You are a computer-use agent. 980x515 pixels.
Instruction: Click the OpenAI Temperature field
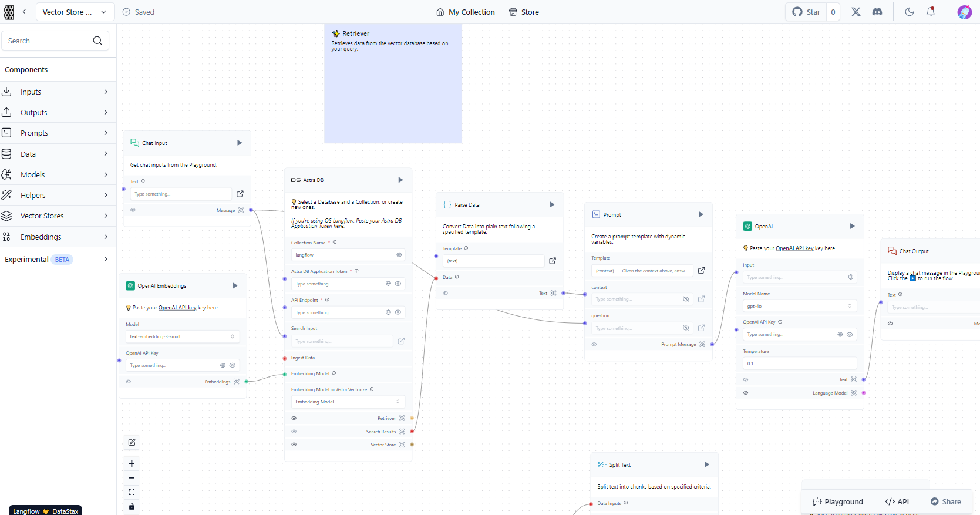(x=800, y=363)
